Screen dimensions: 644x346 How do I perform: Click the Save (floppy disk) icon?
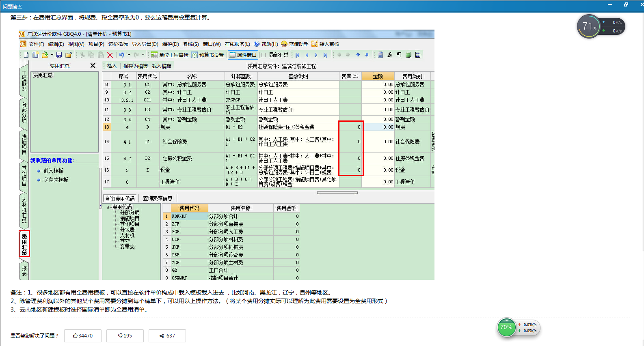[59, 55]
